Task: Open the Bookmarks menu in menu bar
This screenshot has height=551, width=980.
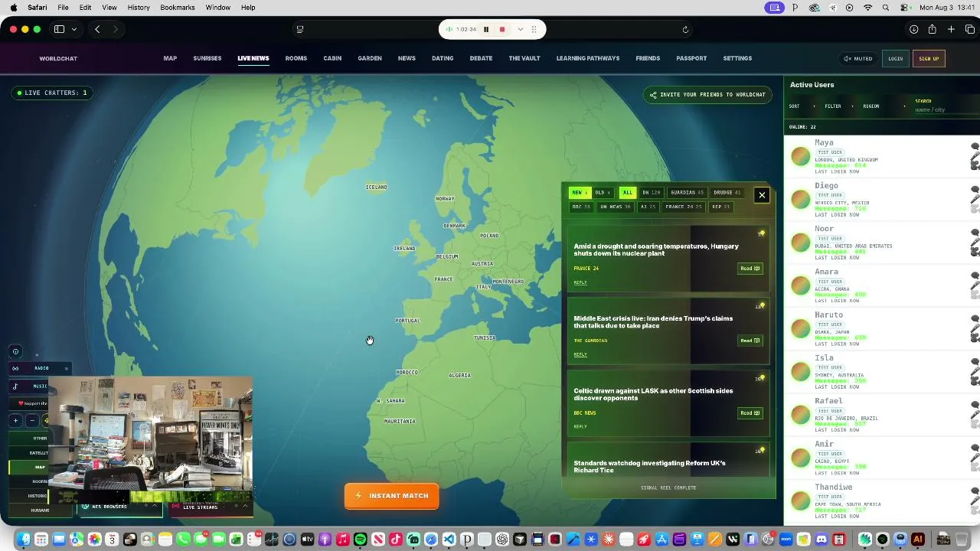Action: pos(178,8)
